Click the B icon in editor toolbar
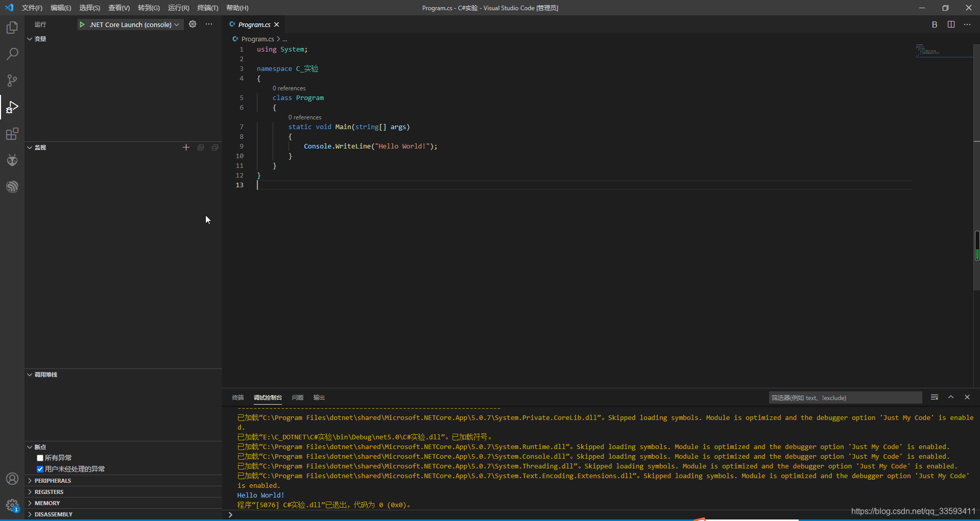980x521 pixels. (x=935, y=24)
